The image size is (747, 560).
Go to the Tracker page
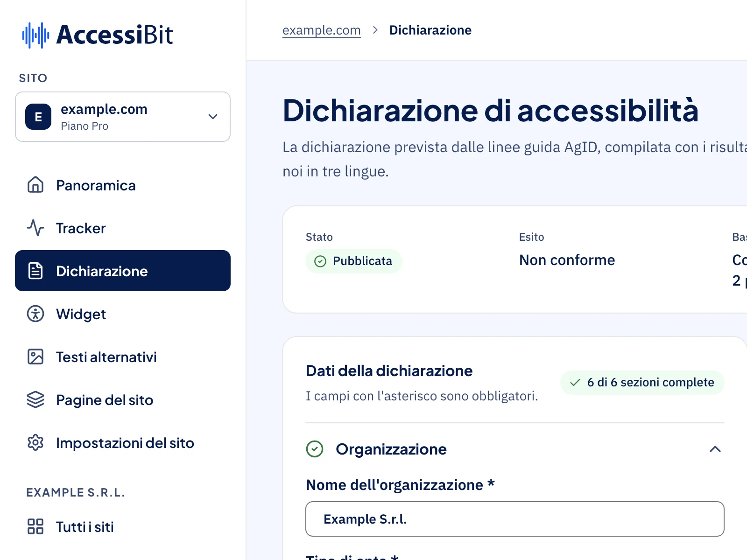click(123, 228)
